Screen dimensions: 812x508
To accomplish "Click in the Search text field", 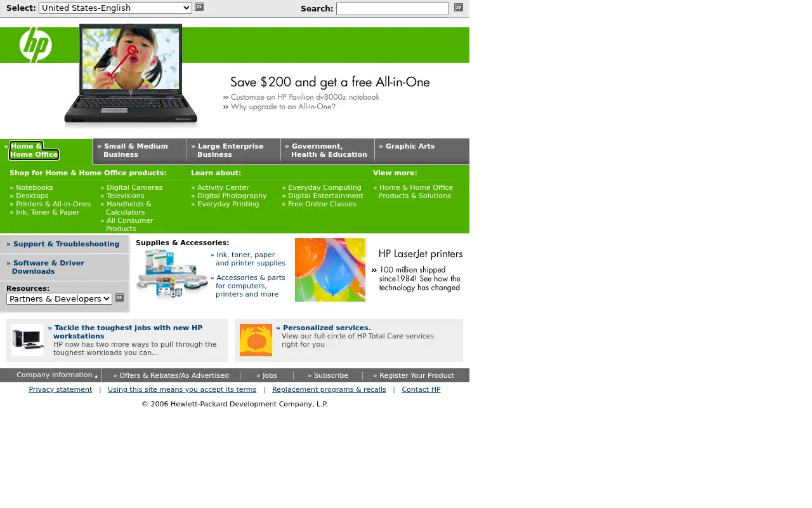I will [x=392, y=8].
